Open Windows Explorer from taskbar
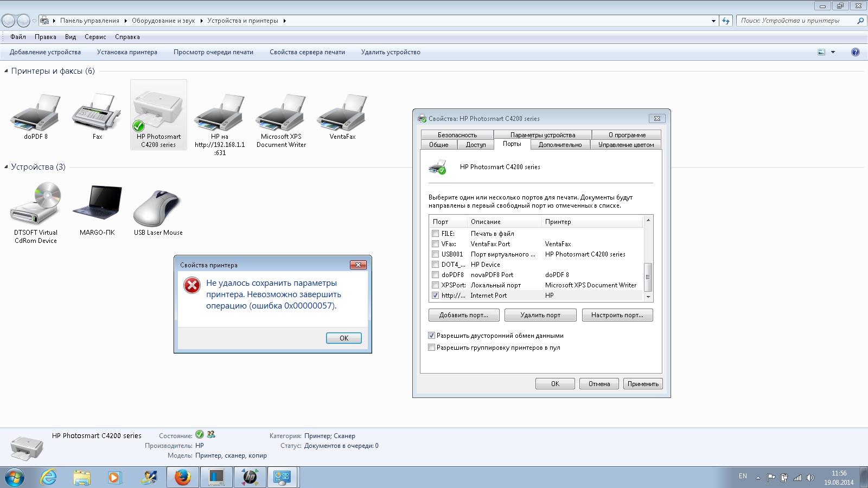868x488 pixels. (82, 477)
